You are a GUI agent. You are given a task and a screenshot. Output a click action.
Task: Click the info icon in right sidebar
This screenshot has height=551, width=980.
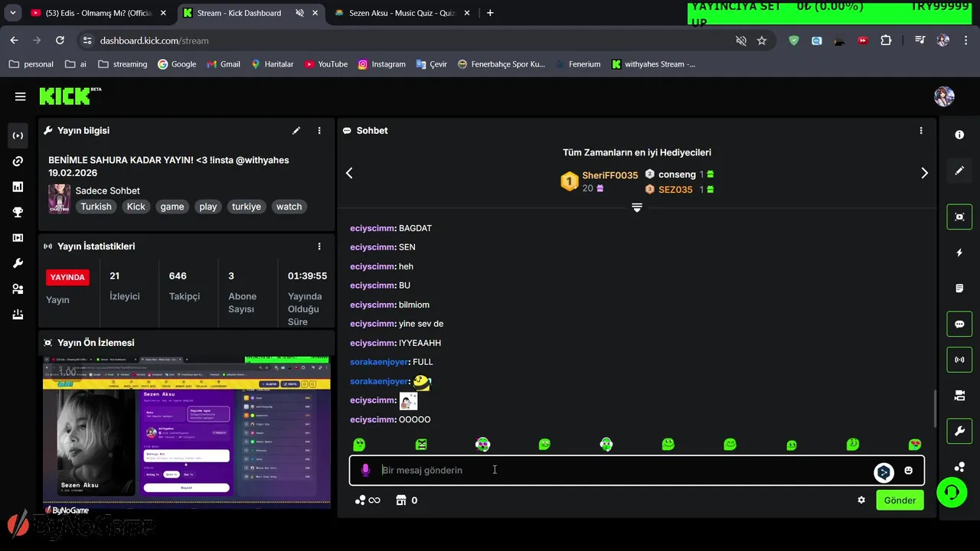click(959, 135)
